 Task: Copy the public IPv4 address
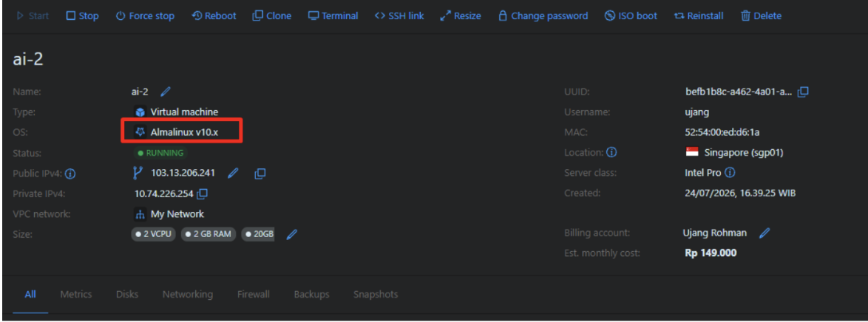click(260, 174)
